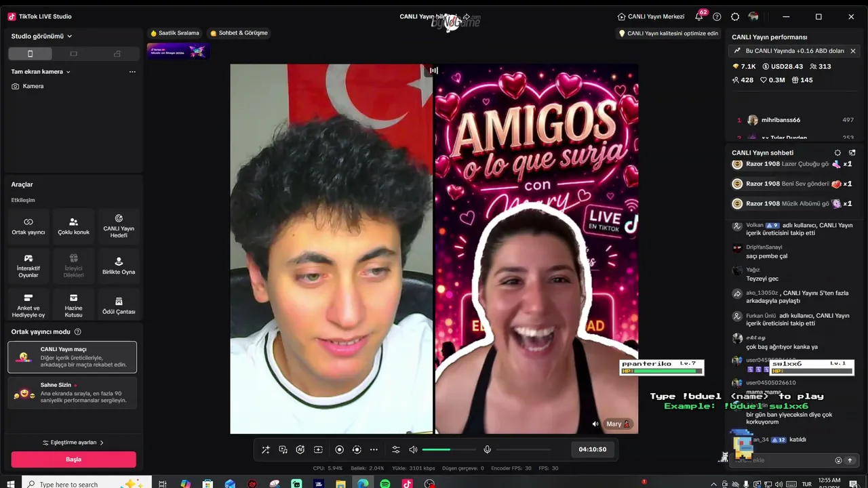Click the USD28.43 earnings stat
Screen dimensions: 868x488
(783, 66)
